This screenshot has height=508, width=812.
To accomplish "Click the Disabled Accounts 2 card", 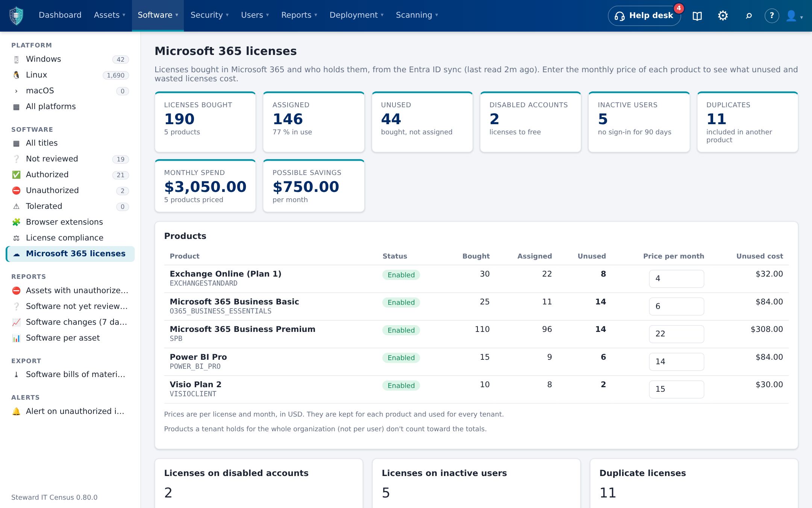I will point(530,122).
